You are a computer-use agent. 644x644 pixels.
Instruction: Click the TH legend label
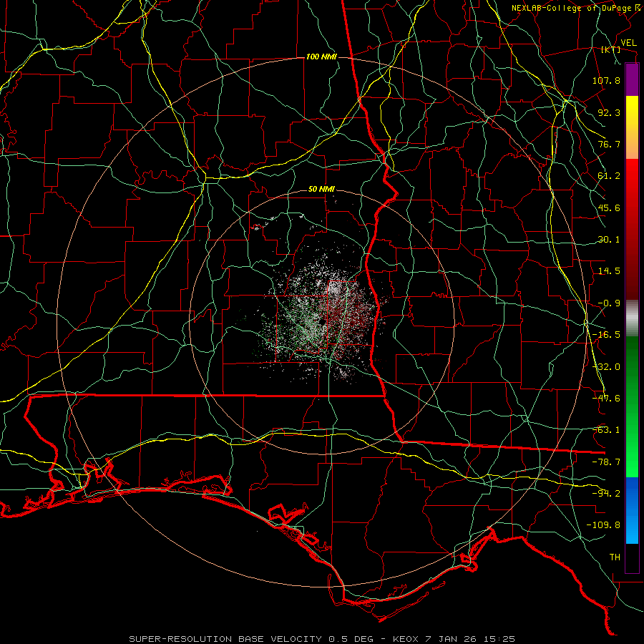(x=615, y=557)
